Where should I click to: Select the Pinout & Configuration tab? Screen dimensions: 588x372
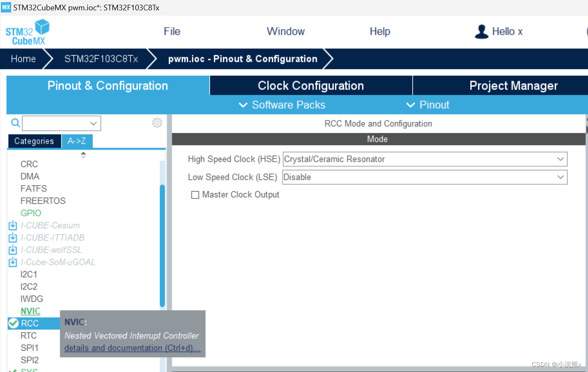pyautogui.click(x=108, y=85)
